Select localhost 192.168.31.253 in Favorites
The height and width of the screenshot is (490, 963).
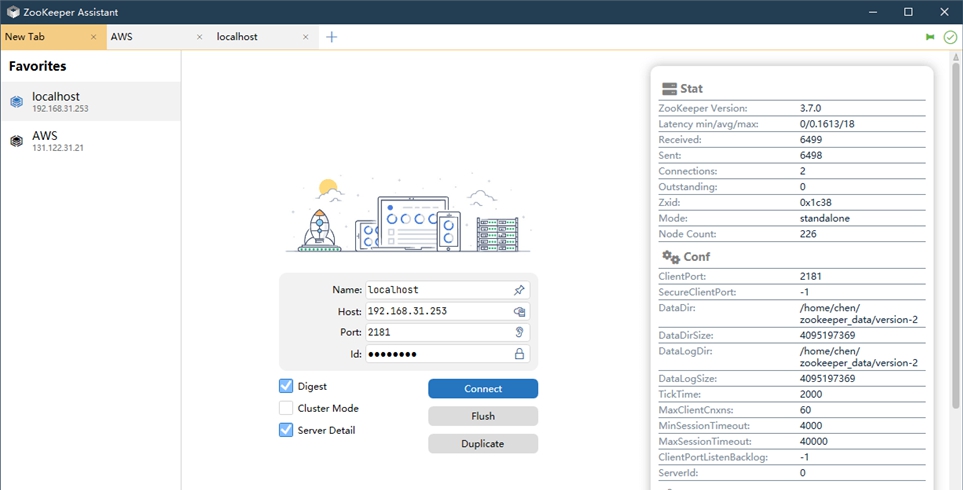pyautogui.click(x=90, y=101)
